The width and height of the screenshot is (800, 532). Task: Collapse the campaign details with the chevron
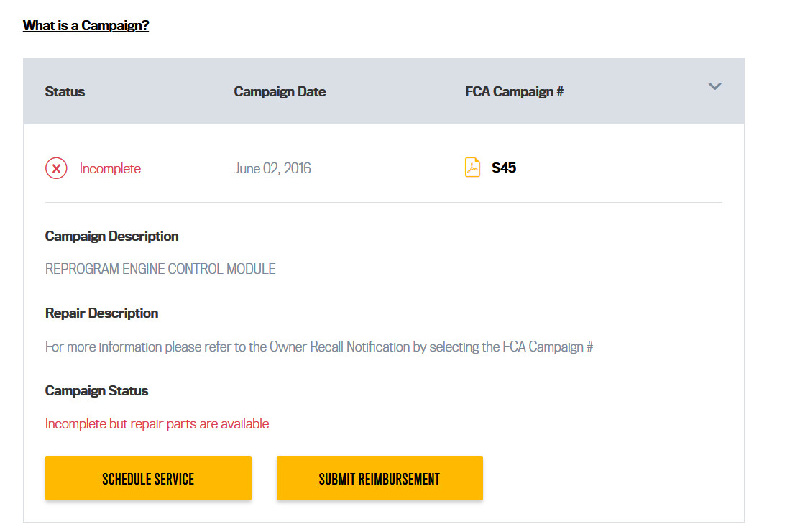pos(714,86)
